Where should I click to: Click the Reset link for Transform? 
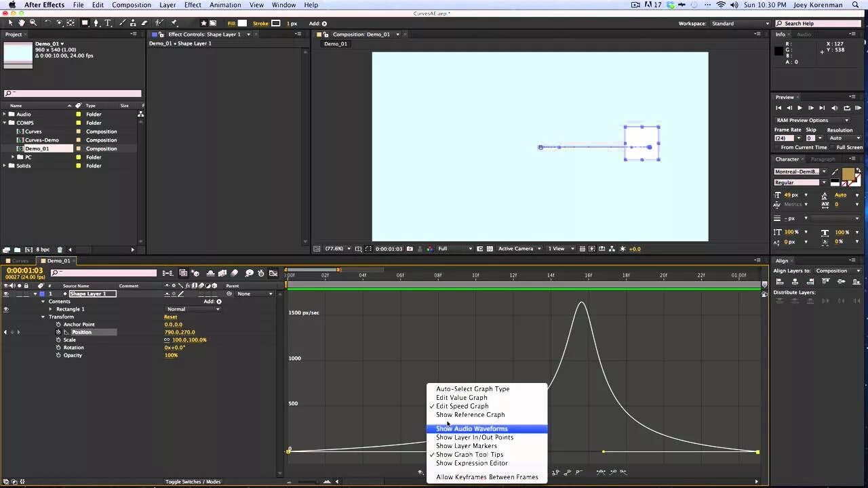coord(170,317)
